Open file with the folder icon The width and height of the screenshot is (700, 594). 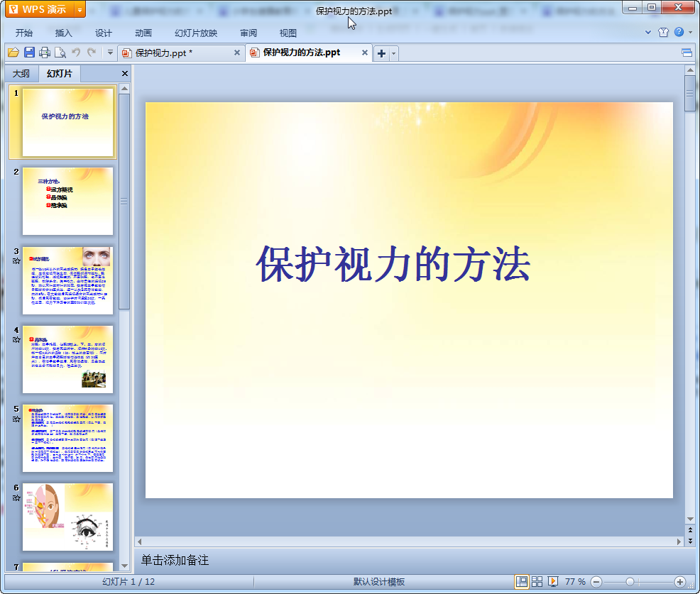13,53
